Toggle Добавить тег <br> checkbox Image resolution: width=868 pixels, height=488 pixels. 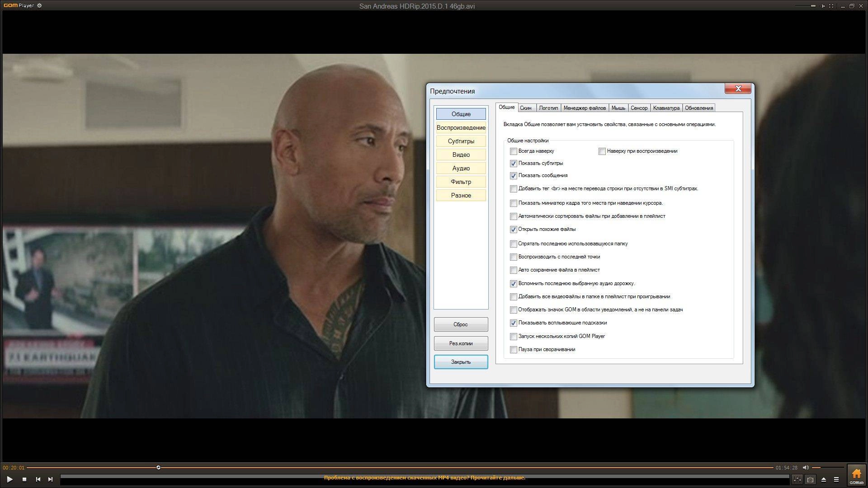(513, 189)
